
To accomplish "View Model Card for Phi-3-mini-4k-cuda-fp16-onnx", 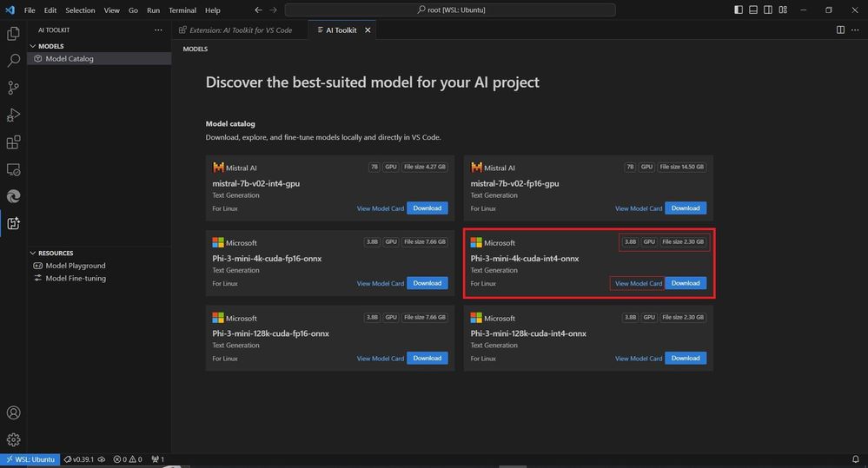I will 381,283.
